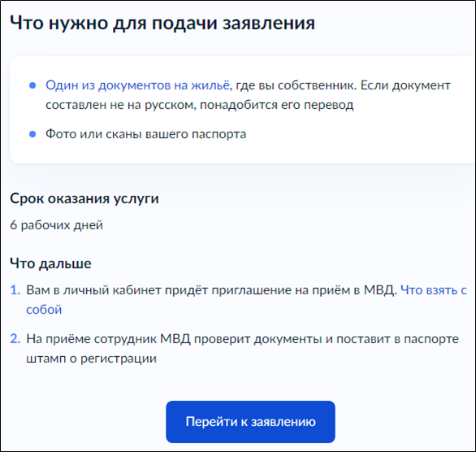The image size is (476, 452).
Task: Open the «Один из документов на жильё» link
Action: pyautogui.click(x=138, y=85)
